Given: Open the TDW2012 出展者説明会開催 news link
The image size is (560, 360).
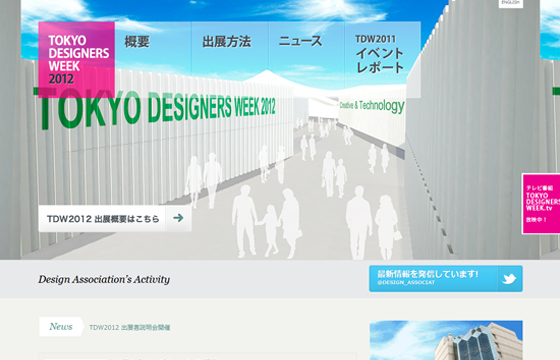Looking at the screenshot, I should (130, 327).
